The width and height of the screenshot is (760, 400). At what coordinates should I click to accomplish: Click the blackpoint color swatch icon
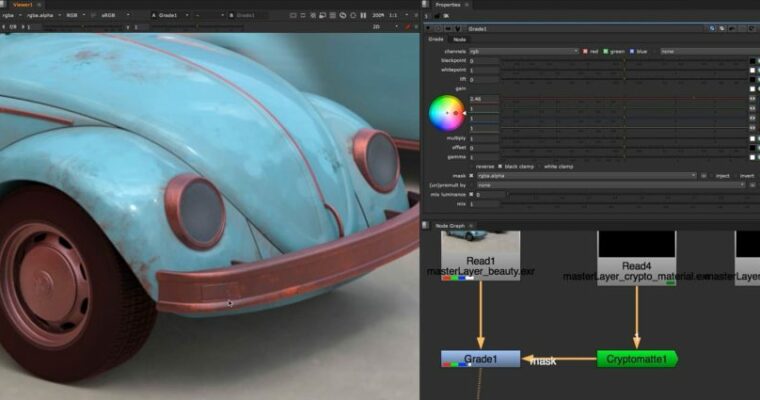[753, 61]
